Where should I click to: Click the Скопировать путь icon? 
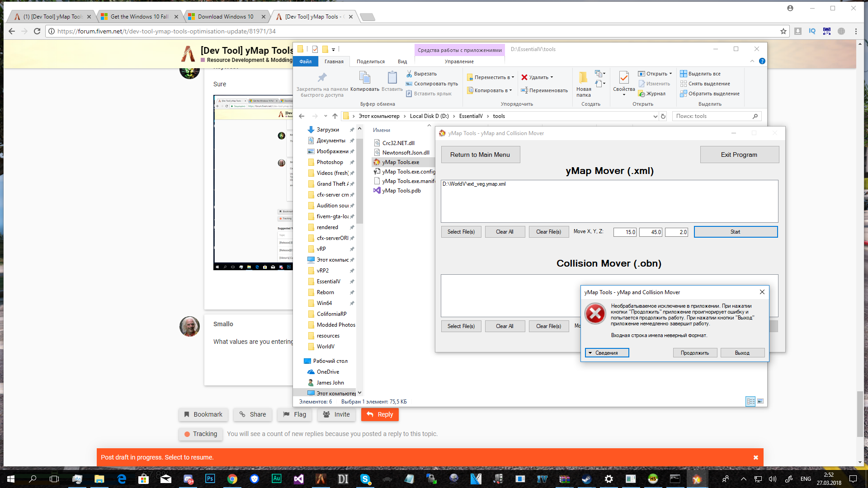[408, 84]
